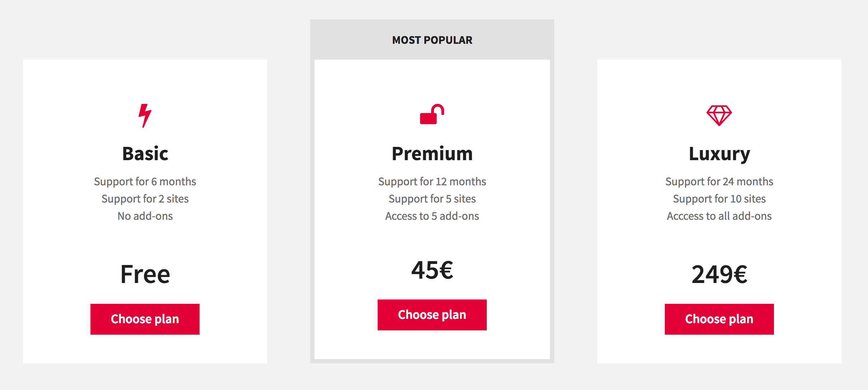Click the MOST POPULAR banner header

pos(432,40)
